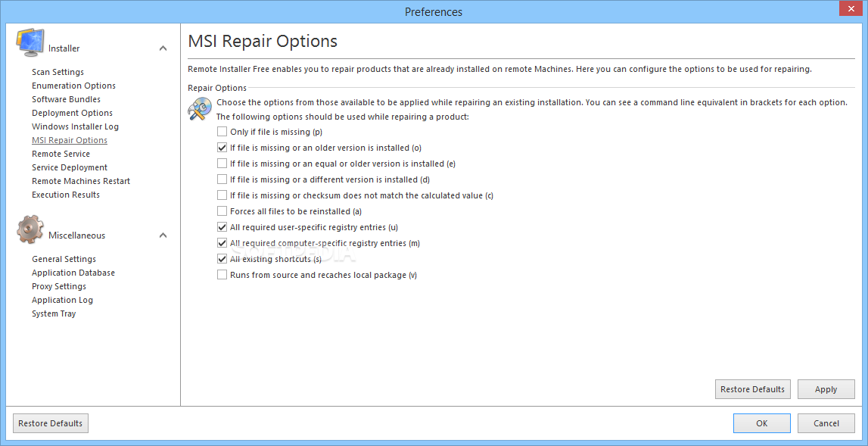Click the Installer section header label
This screenshot has width=868, height=446.
64,48
